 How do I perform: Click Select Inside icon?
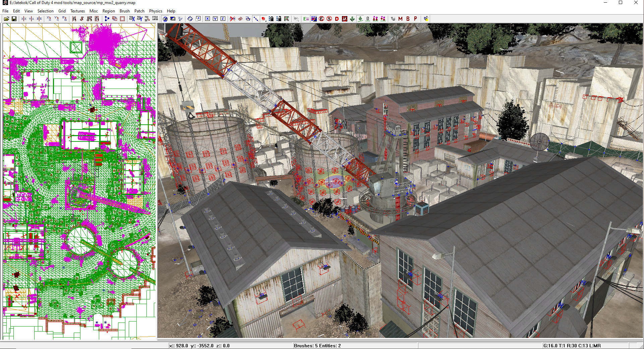[x=97, y=19]
